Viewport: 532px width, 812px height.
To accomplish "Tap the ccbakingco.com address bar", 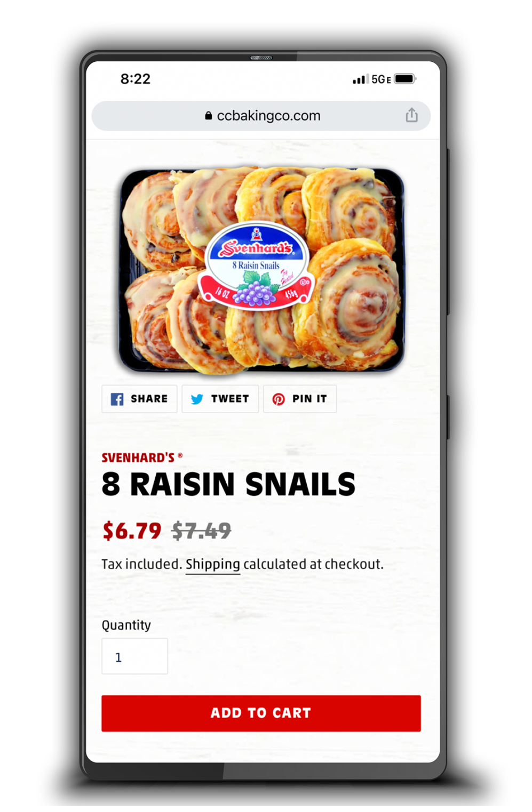I will point(261,116).
